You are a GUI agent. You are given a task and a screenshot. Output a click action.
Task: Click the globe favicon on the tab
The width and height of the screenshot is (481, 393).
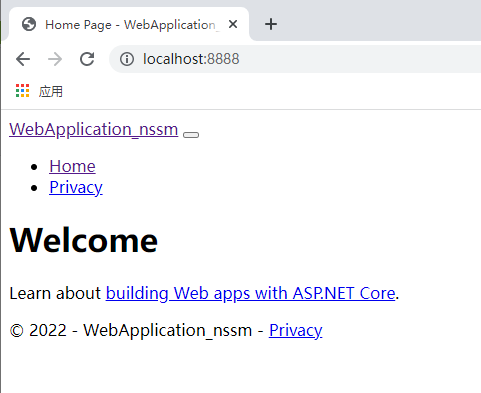pyautogui.click(x=29, y=24)
